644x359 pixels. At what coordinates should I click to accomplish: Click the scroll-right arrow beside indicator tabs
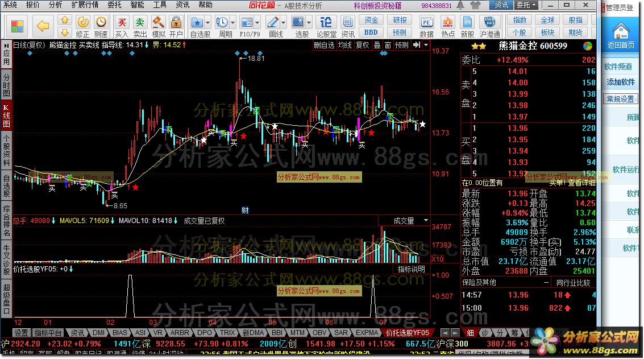455,333
